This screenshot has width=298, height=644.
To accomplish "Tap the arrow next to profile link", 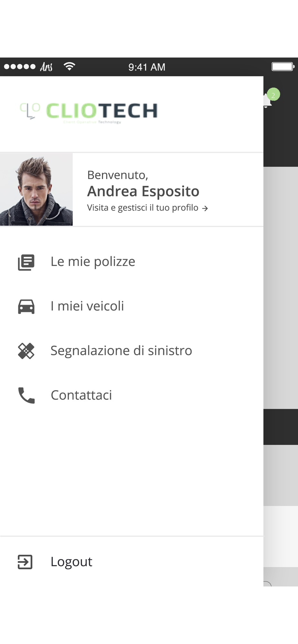I will 205,209.
